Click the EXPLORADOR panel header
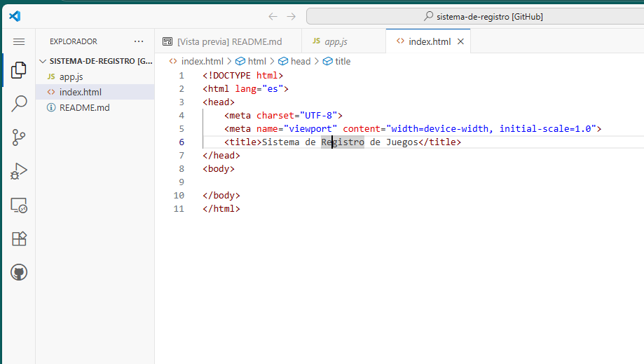The height and width of the screenshot is (364, 644). coord(74,41)
